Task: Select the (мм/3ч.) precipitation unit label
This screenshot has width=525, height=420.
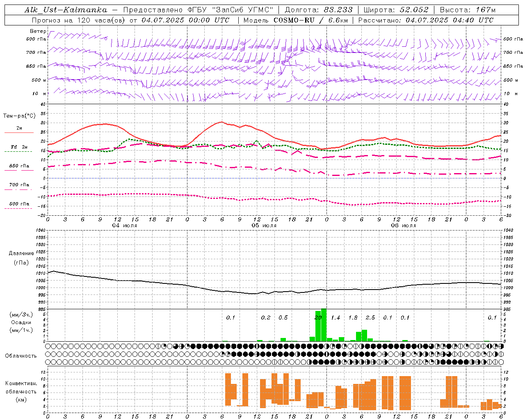Action: [x=21, y=315]
